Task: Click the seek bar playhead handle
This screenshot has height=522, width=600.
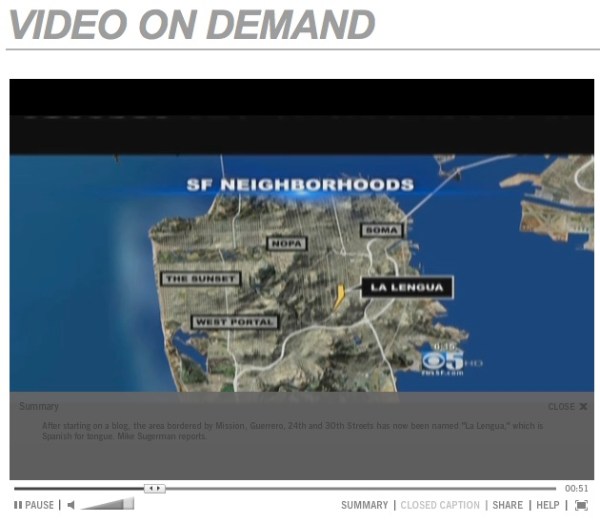Action: tap(154, 488)
